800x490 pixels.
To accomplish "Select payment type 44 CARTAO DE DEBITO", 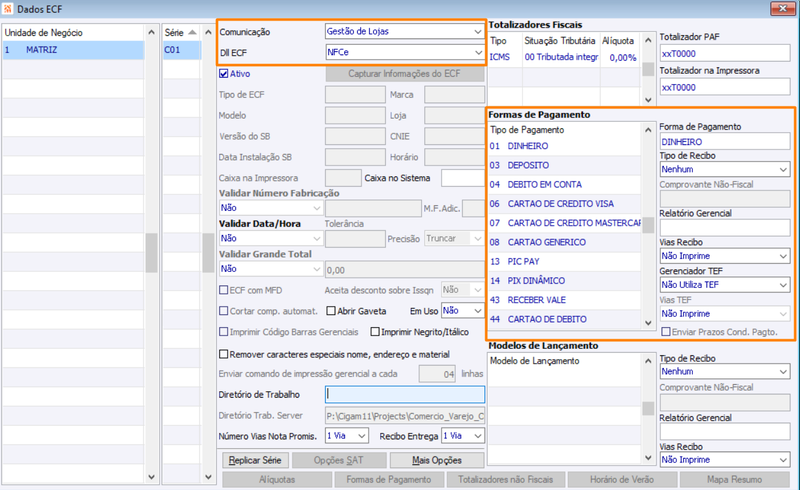I will [x=564, y=319].
